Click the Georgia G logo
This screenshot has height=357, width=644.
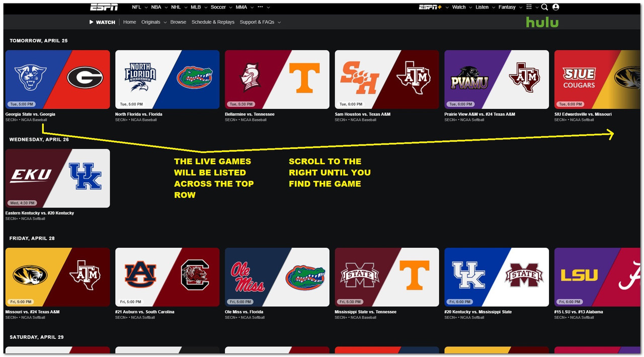85,78
